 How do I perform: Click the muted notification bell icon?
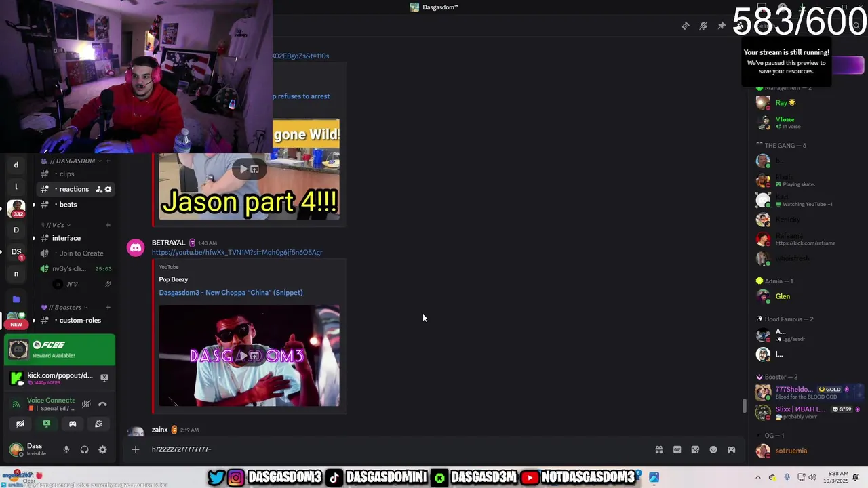[703, 26]
